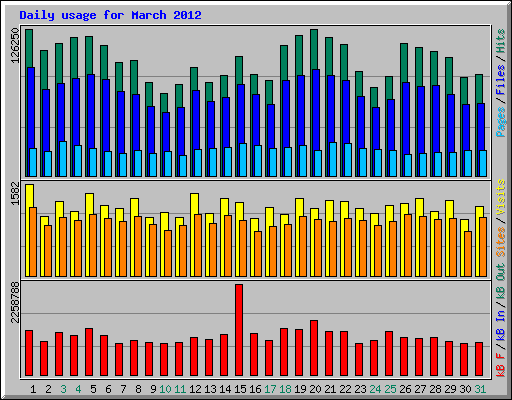
Task: Click the green weekend day label 31
Action: click(480, 389)
